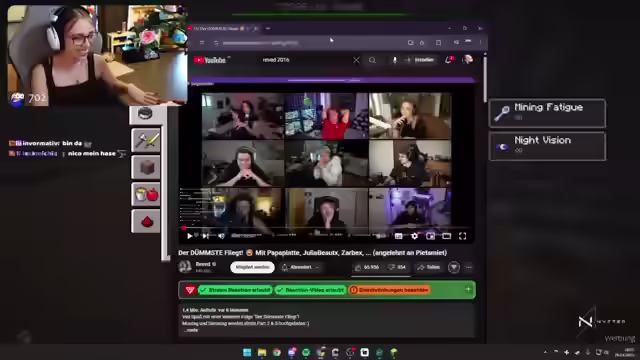
Task: Open the round download arrow button
Action: tap(454, 267)
